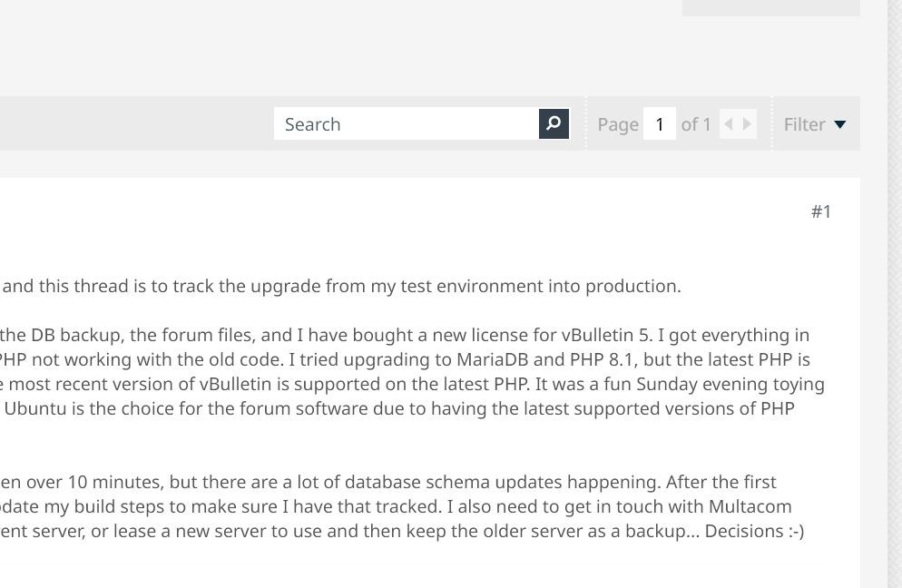The width and height of the screenshot is (902, 588).
Task: Expand the Filter menu via its label
Action: (x=804, y=124)
